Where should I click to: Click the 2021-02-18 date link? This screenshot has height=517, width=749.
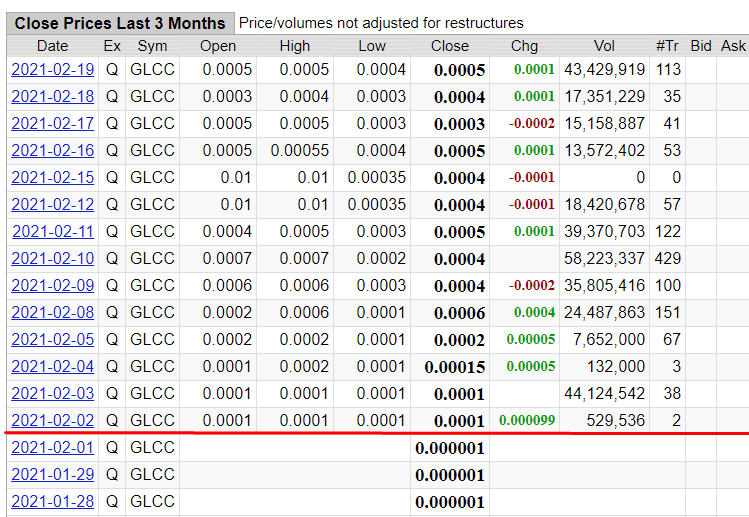(x=52, y=97)
